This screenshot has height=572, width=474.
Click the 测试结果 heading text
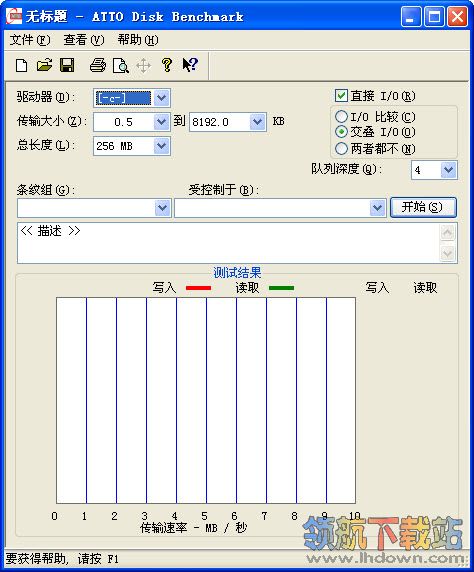237,273
